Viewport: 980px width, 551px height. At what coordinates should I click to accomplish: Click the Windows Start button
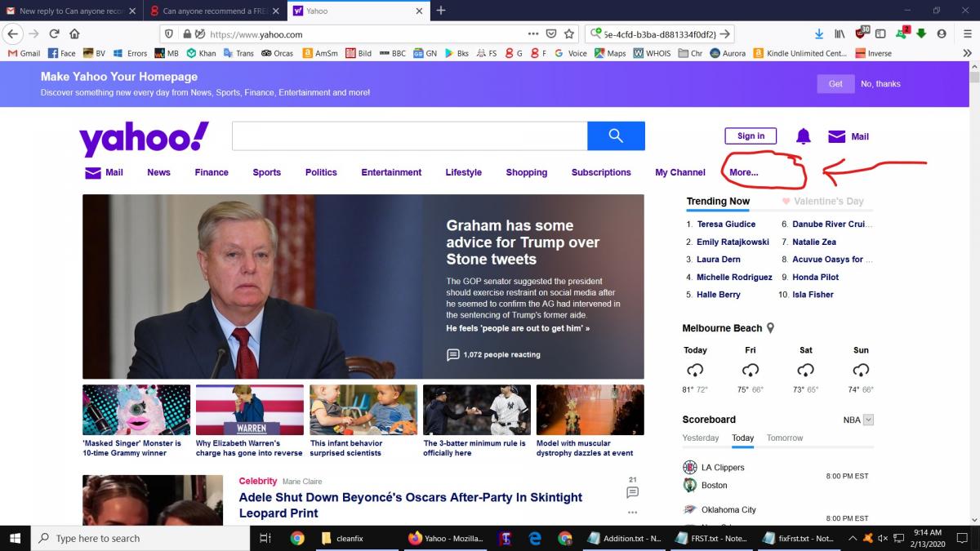[15, 538]
